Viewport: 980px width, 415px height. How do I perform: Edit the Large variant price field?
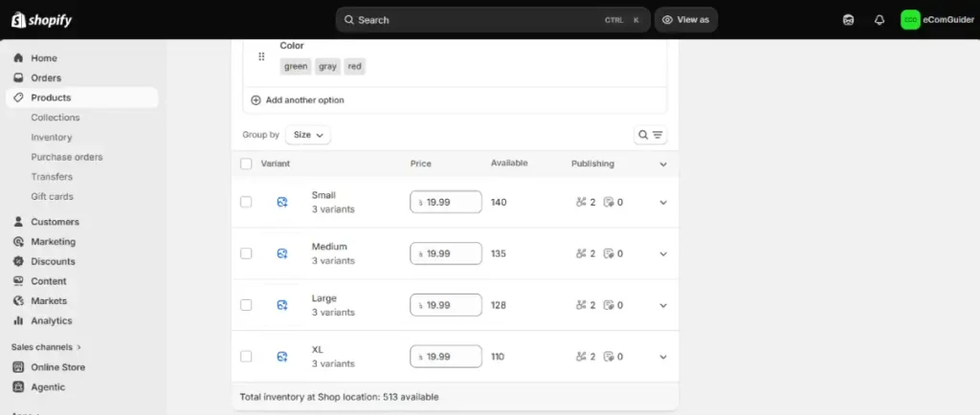[446, 305]
